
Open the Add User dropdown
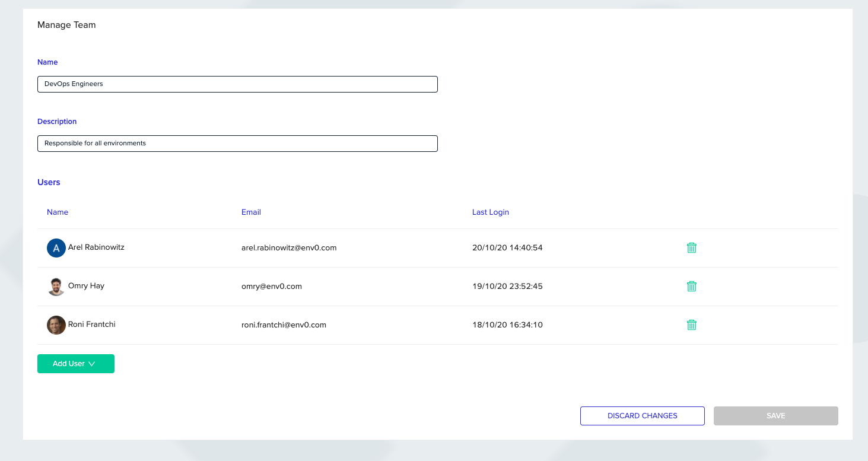76,364
